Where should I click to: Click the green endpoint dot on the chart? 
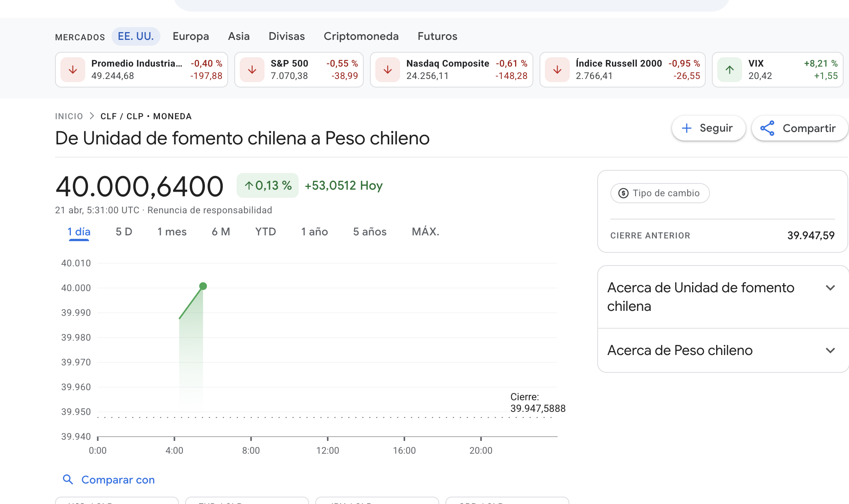tap(203, 286)
